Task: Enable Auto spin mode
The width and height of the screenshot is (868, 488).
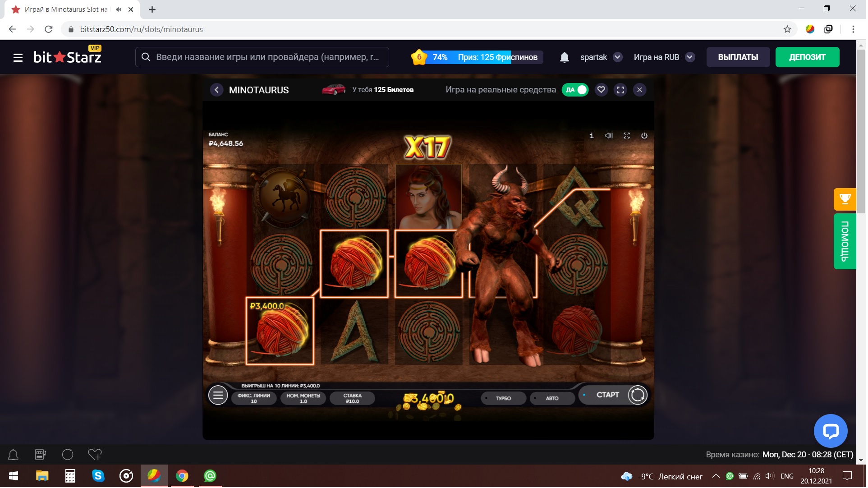Action: click(553, 399)
